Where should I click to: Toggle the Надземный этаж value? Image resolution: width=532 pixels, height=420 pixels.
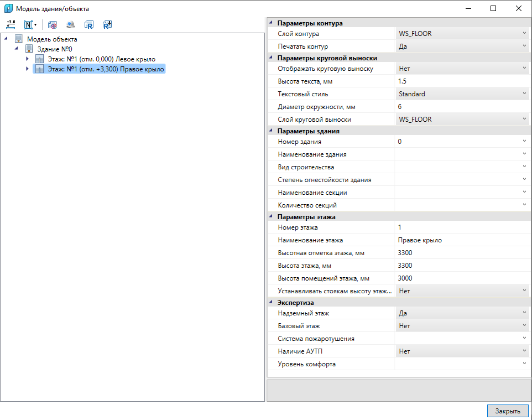462,313
